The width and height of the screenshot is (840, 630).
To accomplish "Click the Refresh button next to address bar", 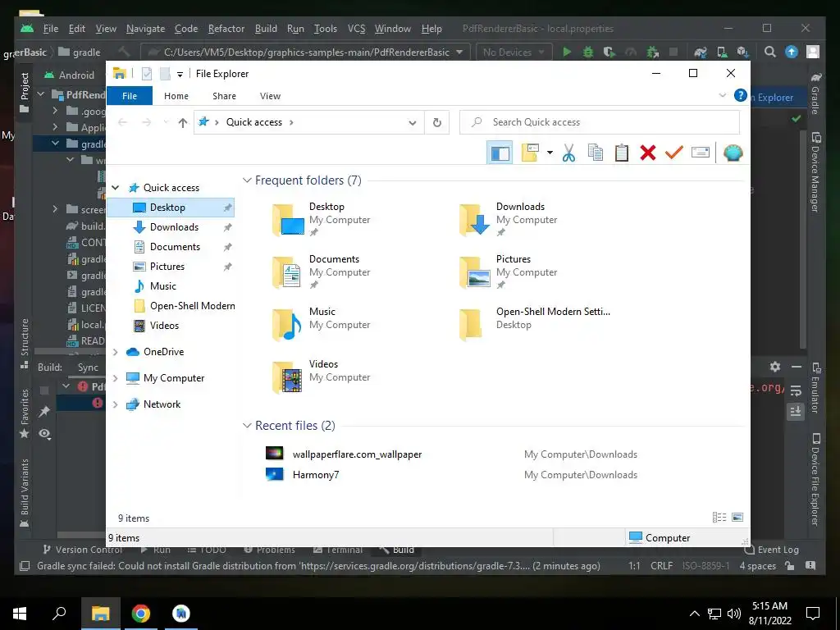I will [437, 123].
